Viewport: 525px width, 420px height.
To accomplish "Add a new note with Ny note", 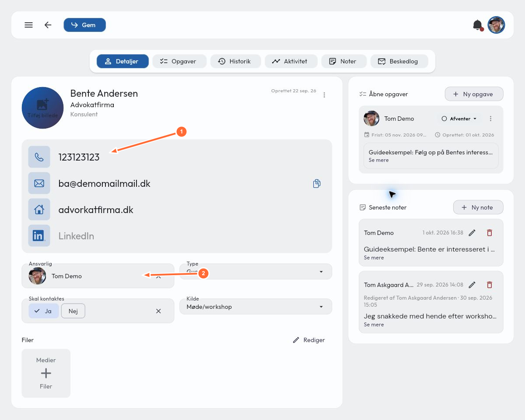I will (x=478, y=207).
